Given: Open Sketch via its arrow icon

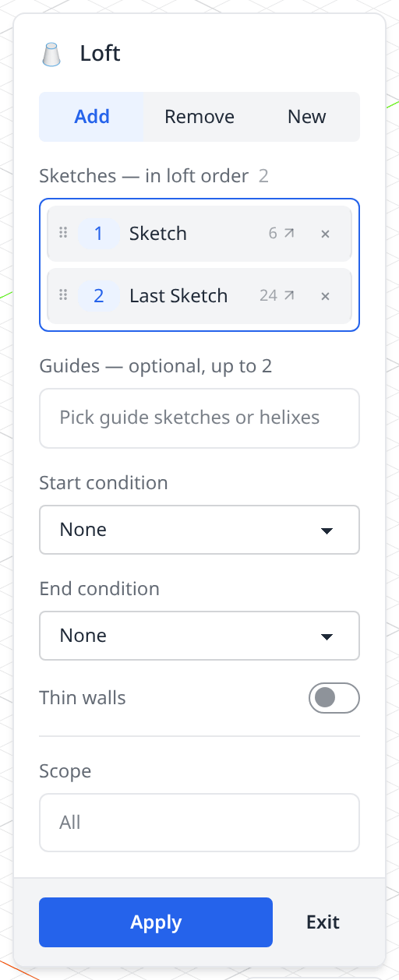Looking at the screenshot, I should click(289, 233).
